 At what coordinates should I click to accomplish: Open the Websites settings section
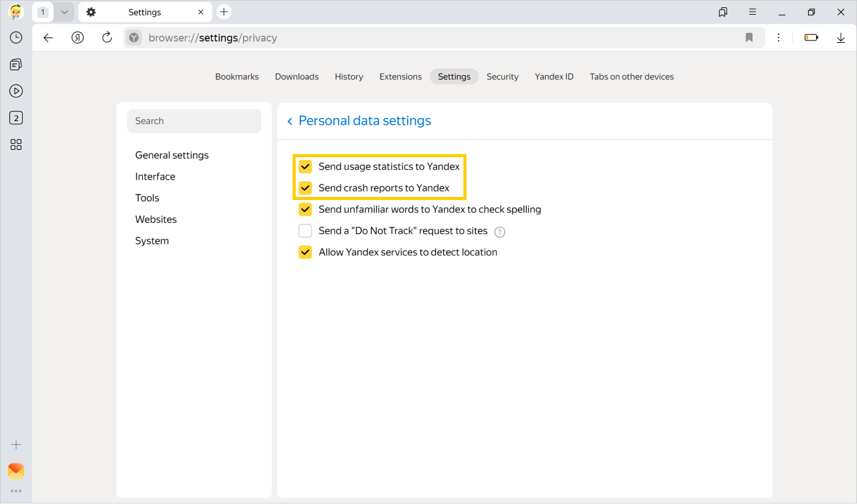click(x=156, y=219)
